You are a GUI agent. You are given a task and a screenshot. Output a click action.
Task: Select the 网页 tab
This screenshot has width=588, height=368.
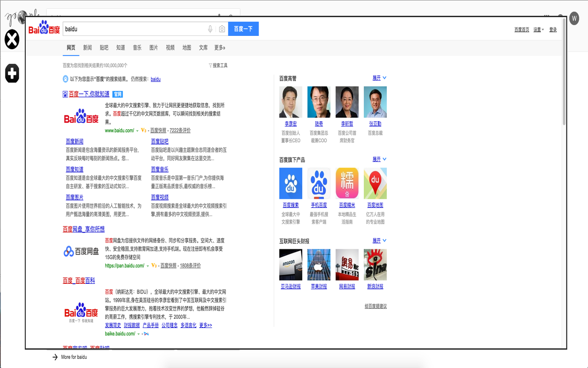click(x=71, y=48)
